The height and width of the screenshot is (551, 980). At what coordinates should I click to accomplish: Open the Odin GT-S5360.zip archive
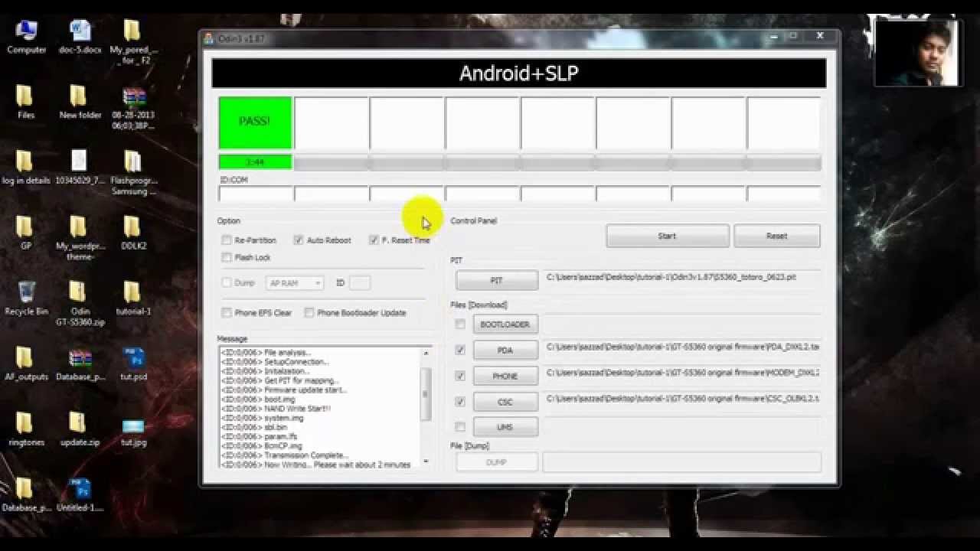coord(80,304)
